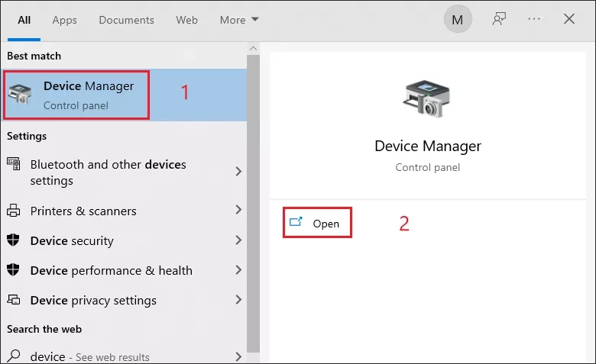Click the magnifier icon beside device web results
Viewport: 596px width, 364px height.
pos(14,356)
